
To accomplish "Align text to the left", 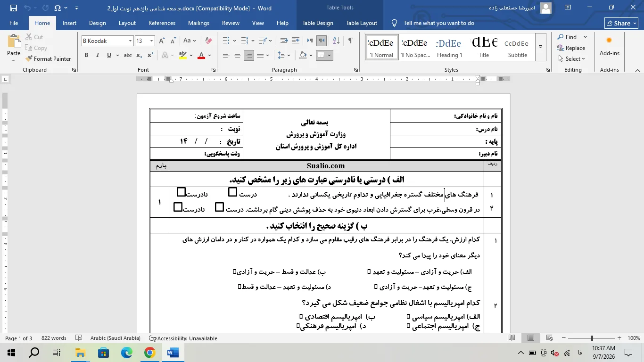I will 226,55.
